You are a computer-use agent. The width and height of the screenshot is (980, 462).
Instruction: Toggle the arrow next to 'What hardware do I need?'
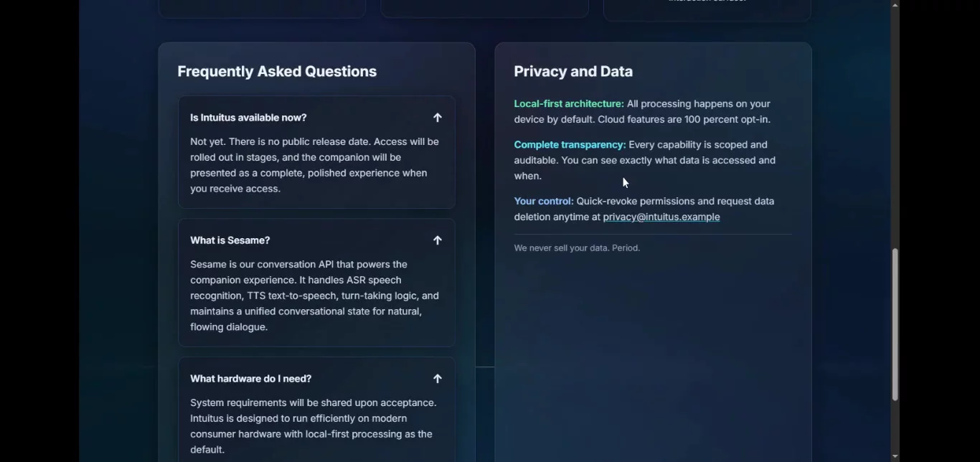pyautogui.click(x=437, y=379)
